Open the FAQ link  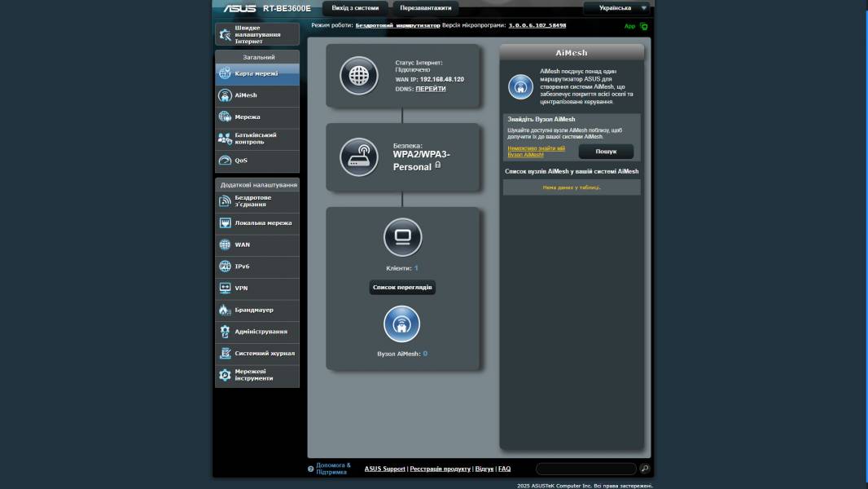504,469
